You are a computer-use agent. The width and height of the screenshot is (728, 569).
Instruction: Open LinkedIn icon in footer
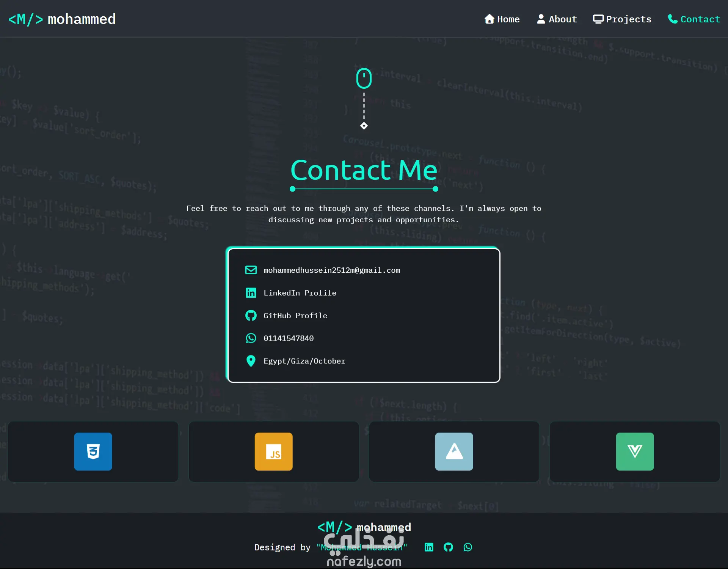tap(429, 547)
